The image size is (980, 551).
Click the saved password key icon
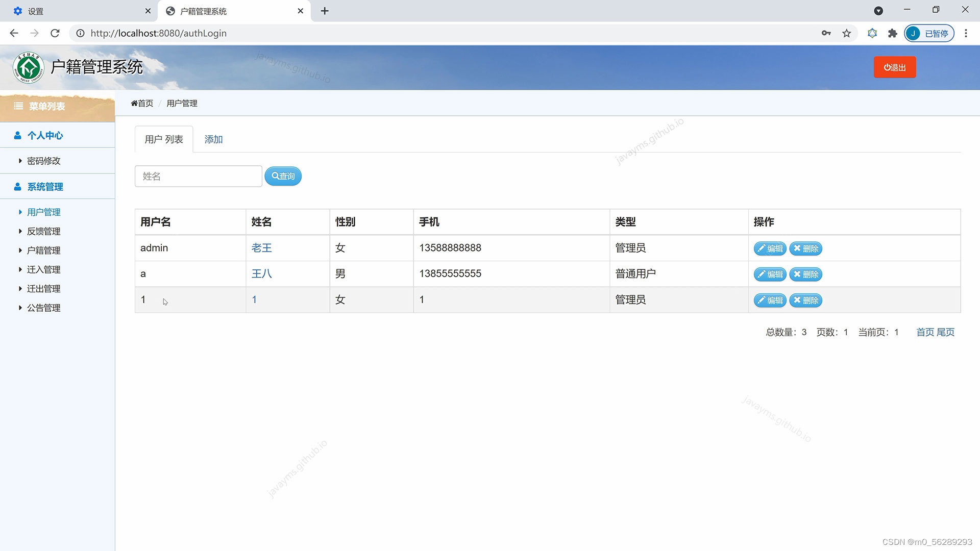click(x=826, y=34)
